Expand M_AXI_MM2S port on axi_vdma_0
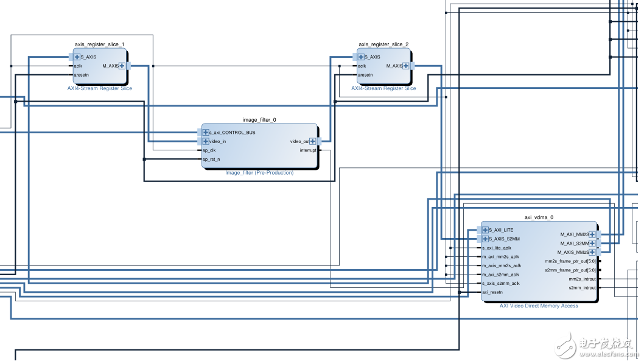The image size is (644, 364). (x=592, y=234)
